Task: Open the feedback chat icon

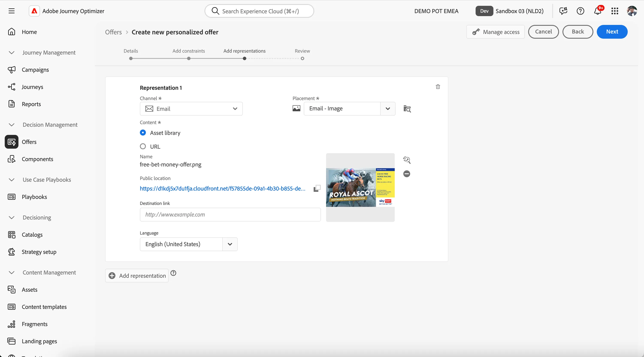Action: tap(563, 11)
